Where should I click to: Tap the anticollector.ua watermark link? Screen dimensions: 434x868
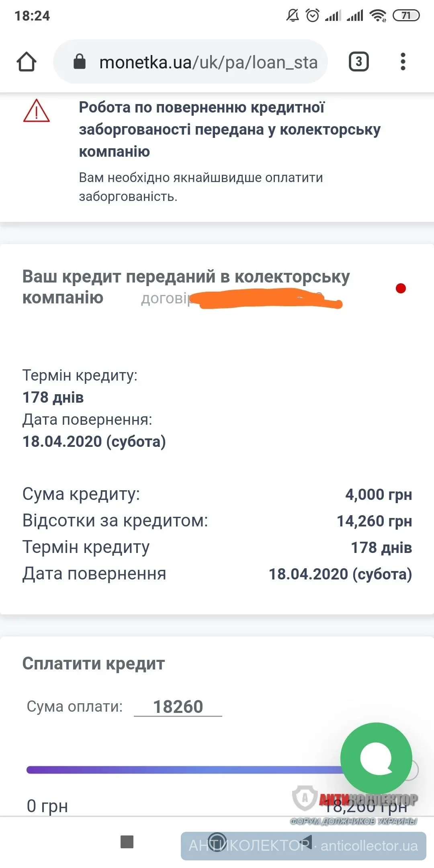[x=369, y=846]
